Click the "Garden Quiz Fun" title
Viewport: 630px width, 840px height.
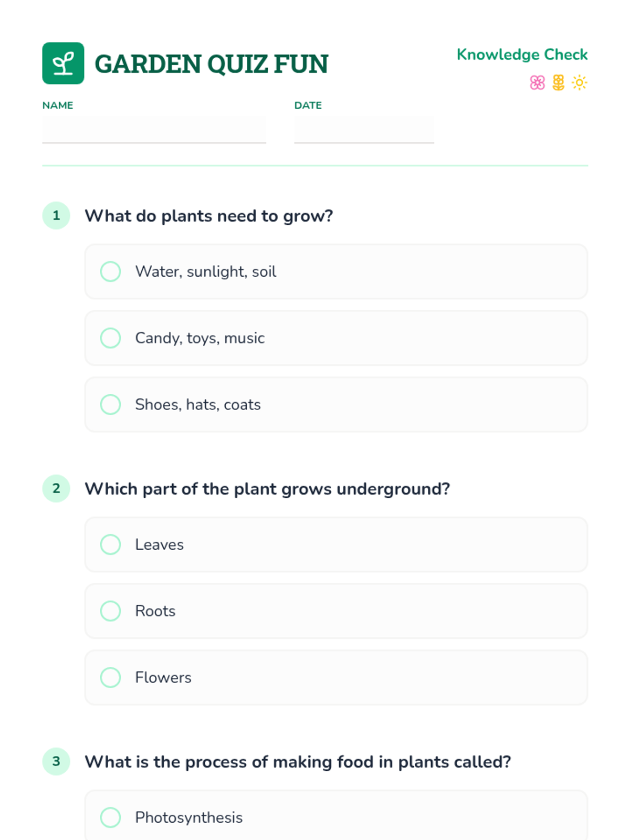[x=211, y=64]
